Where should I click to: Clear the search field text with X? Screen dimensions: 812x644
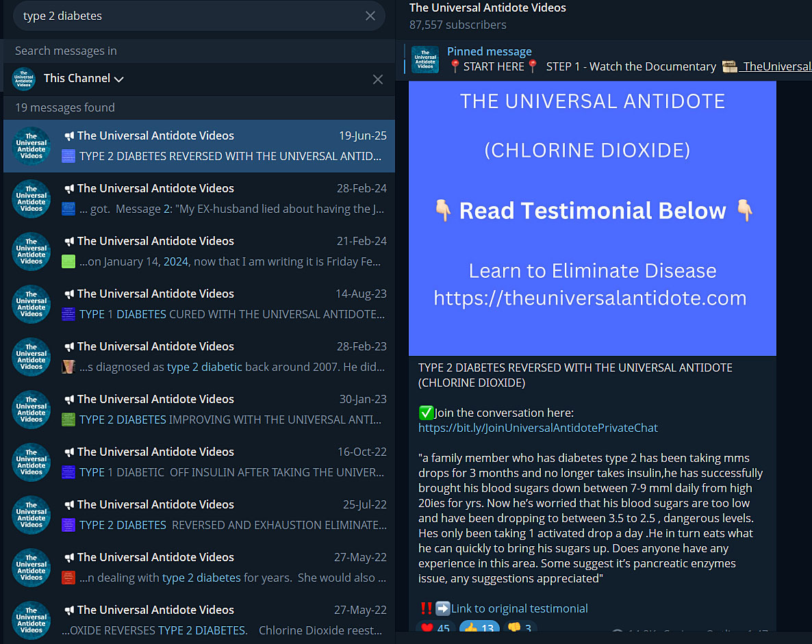click(x=370, y=16)
